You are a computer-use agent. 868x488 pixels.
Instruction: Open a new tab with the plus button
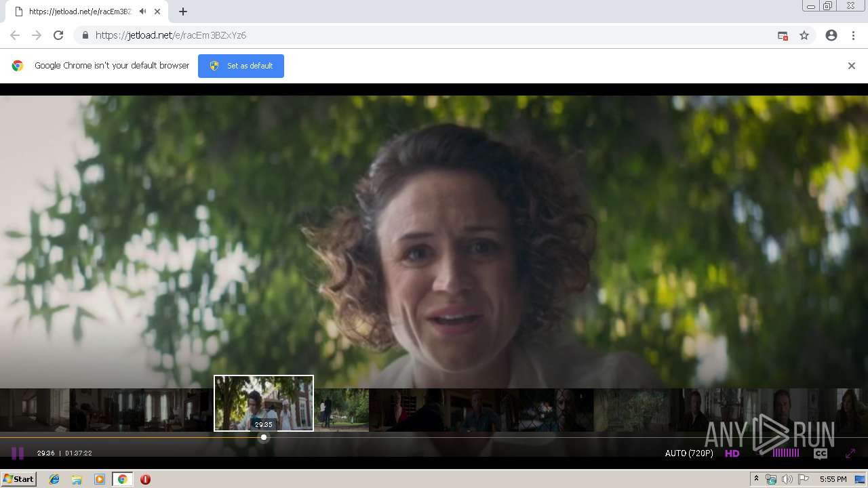tap(183, 12)
